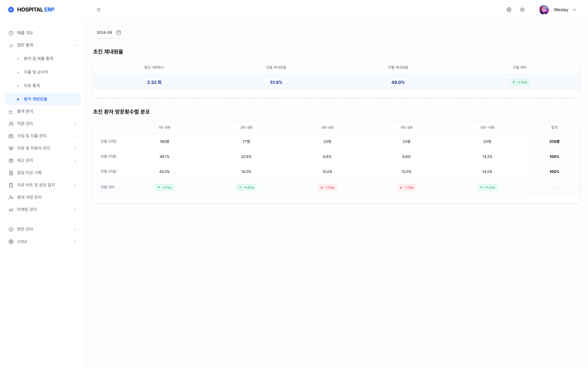This screenshot has width=588, height=368.
Task: Click the 재고 관리 box icon
Action: 11,160
